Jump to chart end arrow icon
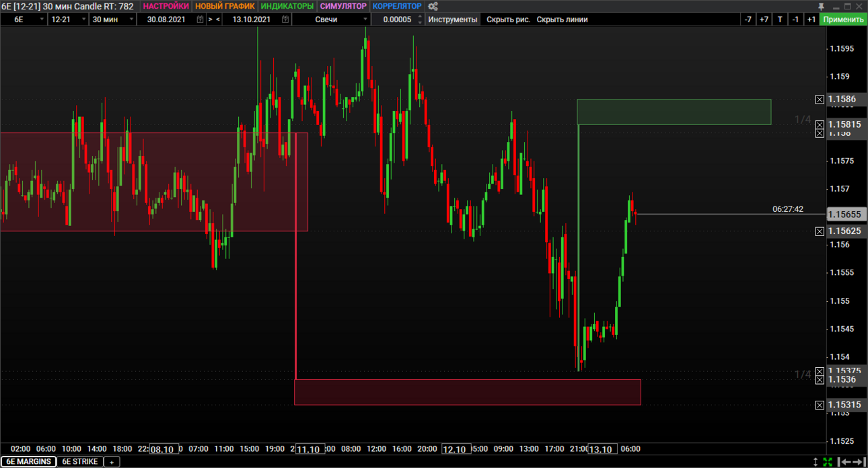This screenshot has width=868, height=468. point(859,462)
